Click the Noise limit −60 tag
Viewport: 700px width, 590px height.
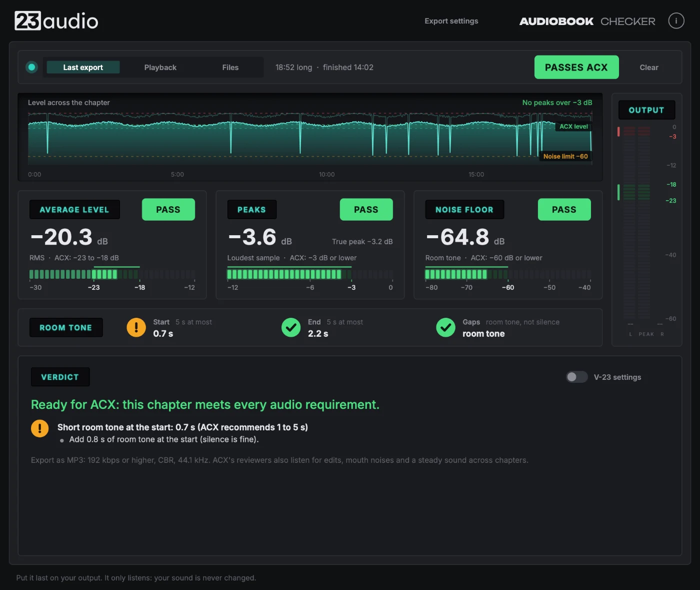(x=565, y=157)
